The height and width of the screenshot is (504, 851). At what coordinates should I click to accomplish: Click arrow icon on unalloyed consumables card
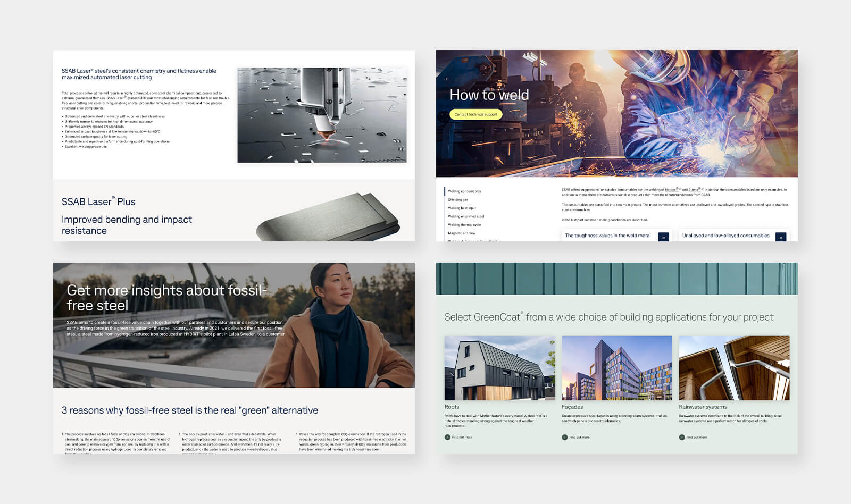(x=780, y=237)
